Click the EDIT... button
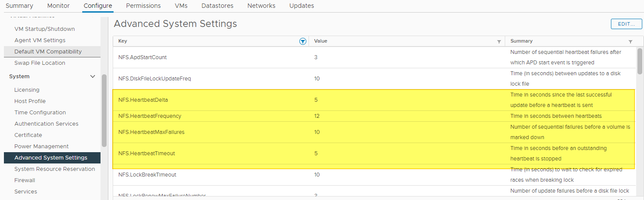 (627, 24)
